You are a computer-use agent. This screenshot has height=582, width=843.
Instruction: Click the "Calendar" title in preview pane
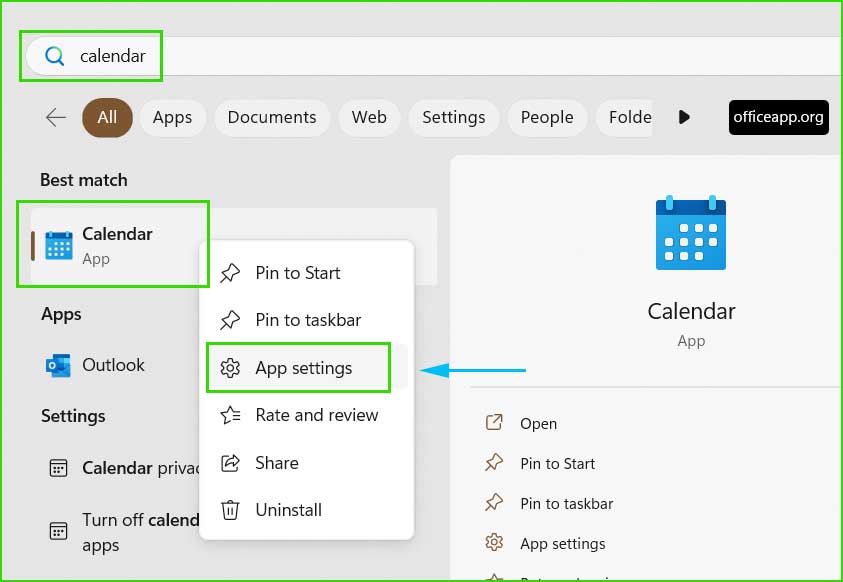click(x=691, y=311)
